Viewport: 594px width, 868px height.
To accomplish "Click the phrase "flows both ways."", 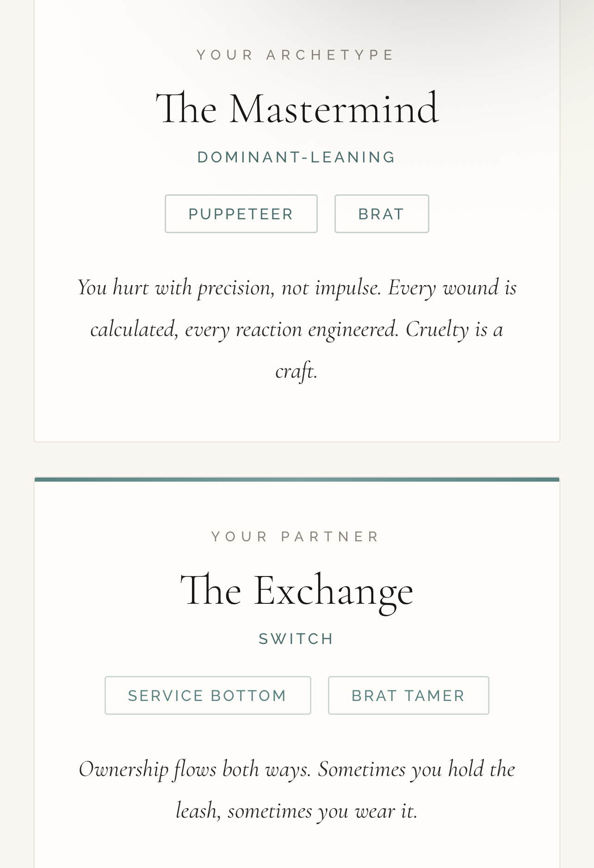I will [242, 769].
